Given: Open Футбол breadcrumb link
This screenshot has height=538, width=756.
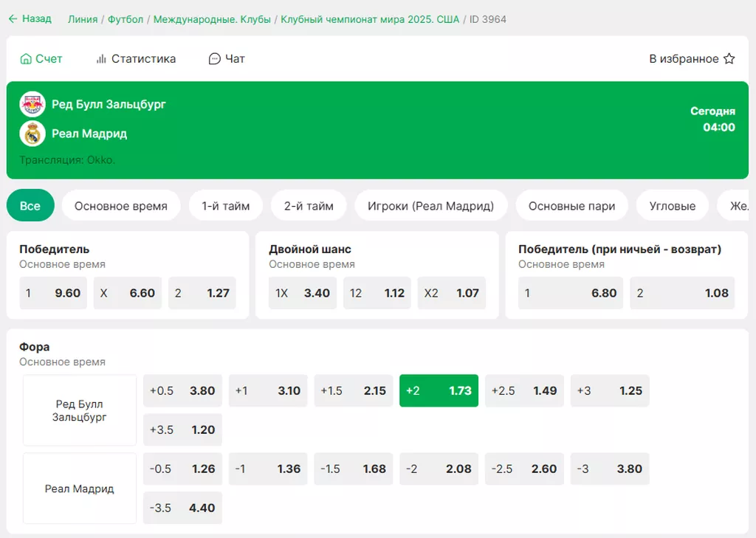Looking at the screenshot, I should (x=126, y=19).
